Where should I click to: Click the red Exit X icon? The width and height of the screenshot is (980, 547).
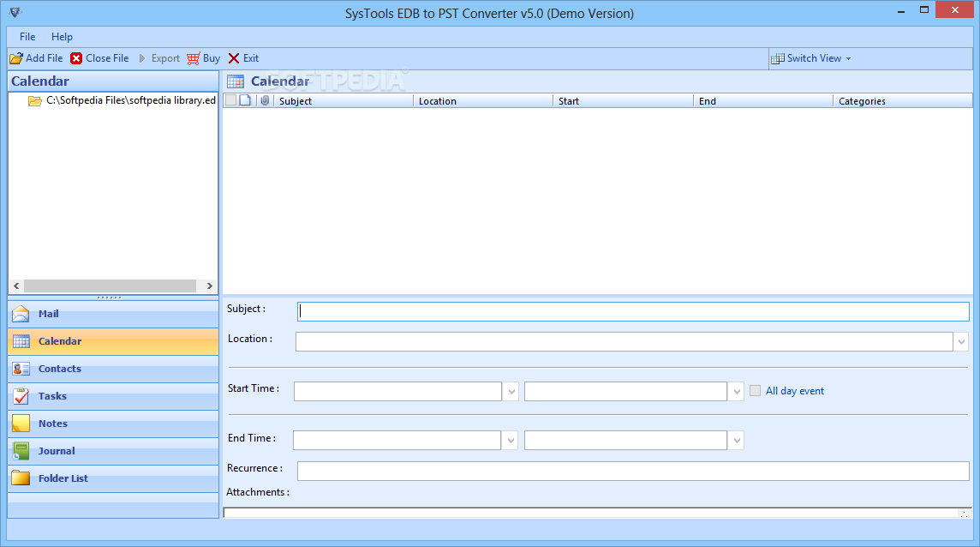pyautogui.click(x=234, y=58)
